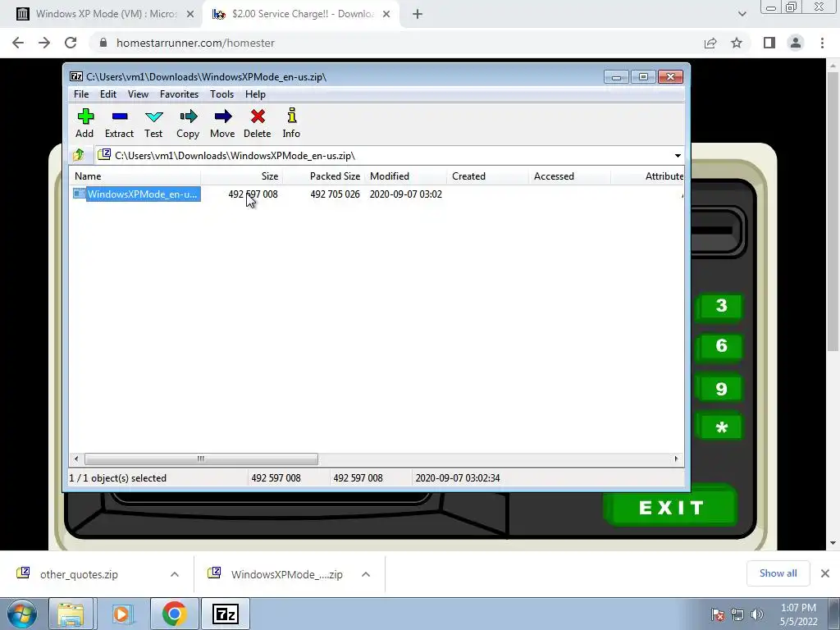Extract the archive with the Extract icon

(x=120, y=116)
